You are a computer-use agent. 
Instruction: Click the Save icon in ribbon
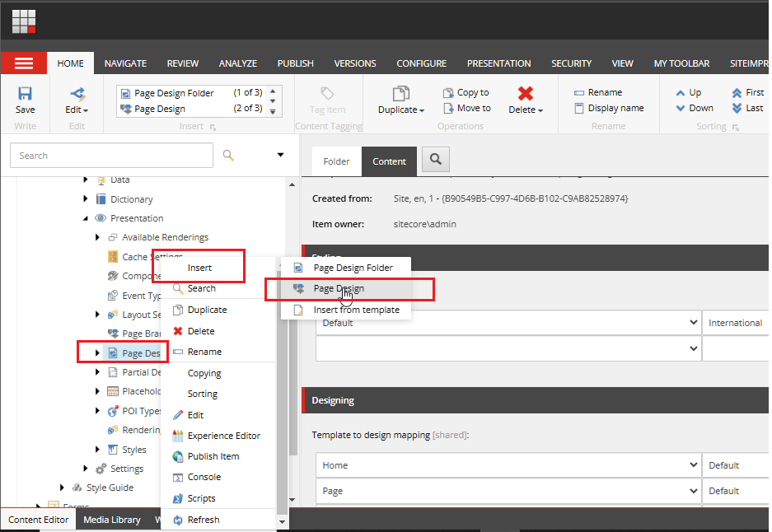click(x=25, y=95)
